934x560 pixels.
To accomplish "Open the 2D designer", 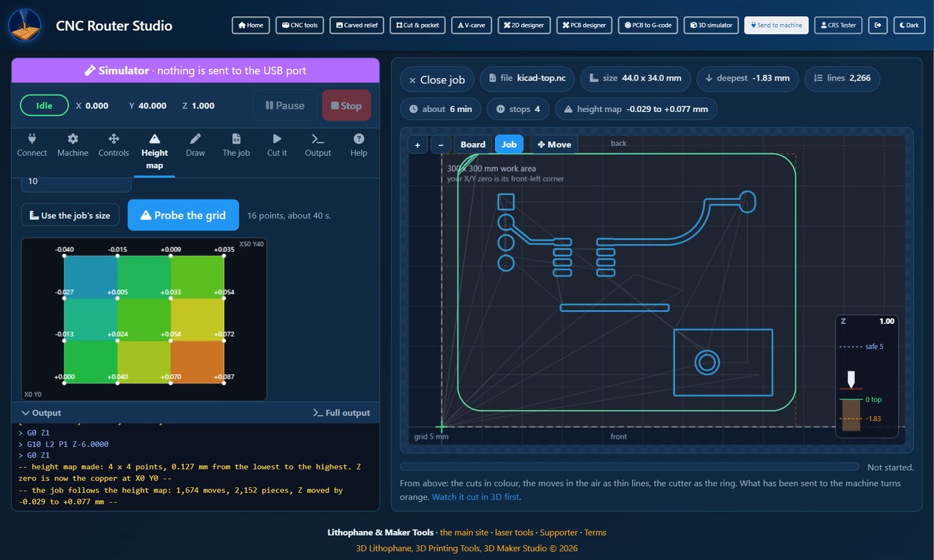I will pyautogui.click(x=524, y=25).
